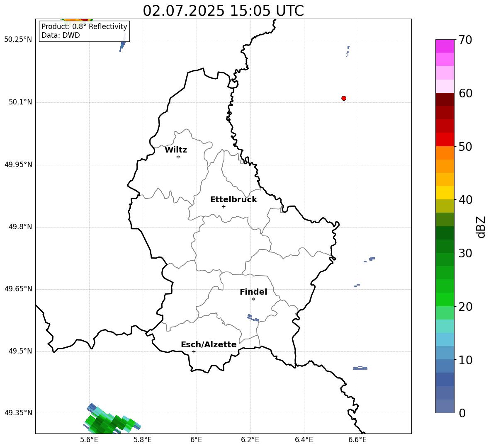Screen dimensions: 491x448
Task: Click the Findel label
Action: click(253, 292)
